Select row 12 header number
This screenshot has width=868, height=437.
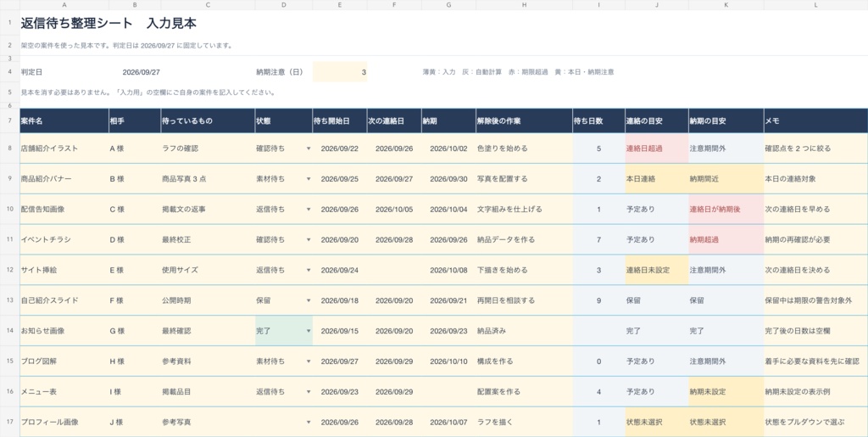tap(10, 271)
